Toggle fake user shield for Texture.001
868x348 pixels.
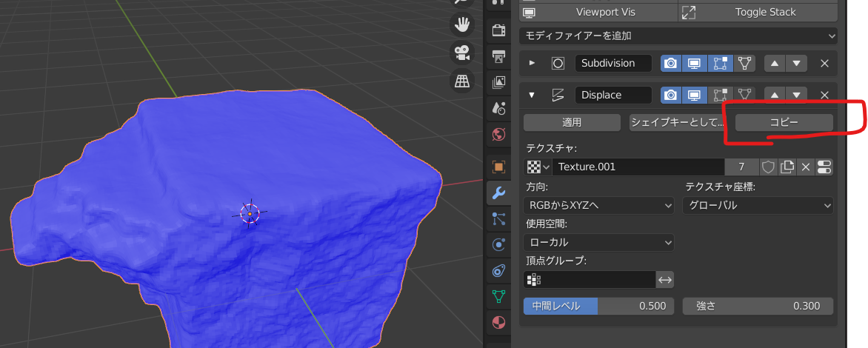coord(768,167)
